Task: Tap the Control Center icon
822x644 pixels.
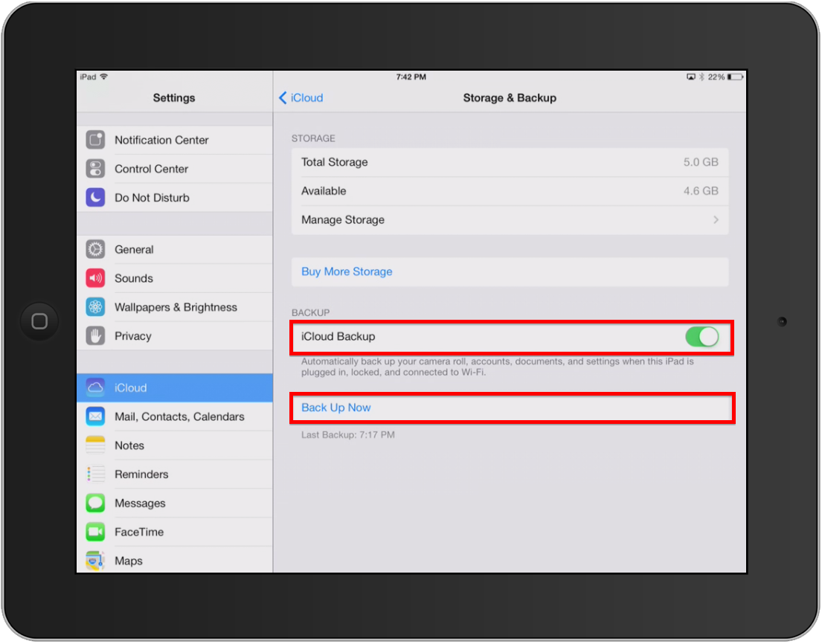Action: point(95,169)
